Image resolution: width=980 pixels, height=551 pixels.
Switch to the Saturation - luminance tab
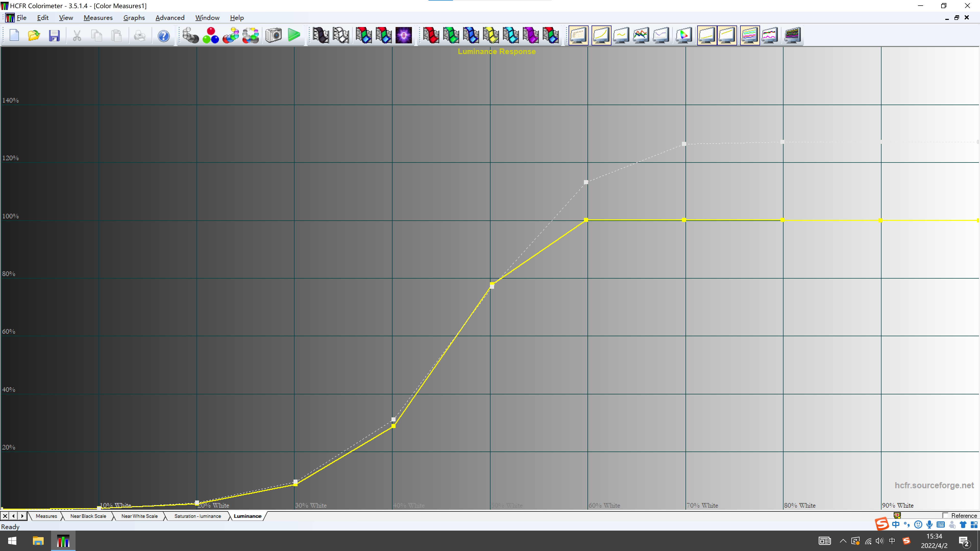pos(198,516)
